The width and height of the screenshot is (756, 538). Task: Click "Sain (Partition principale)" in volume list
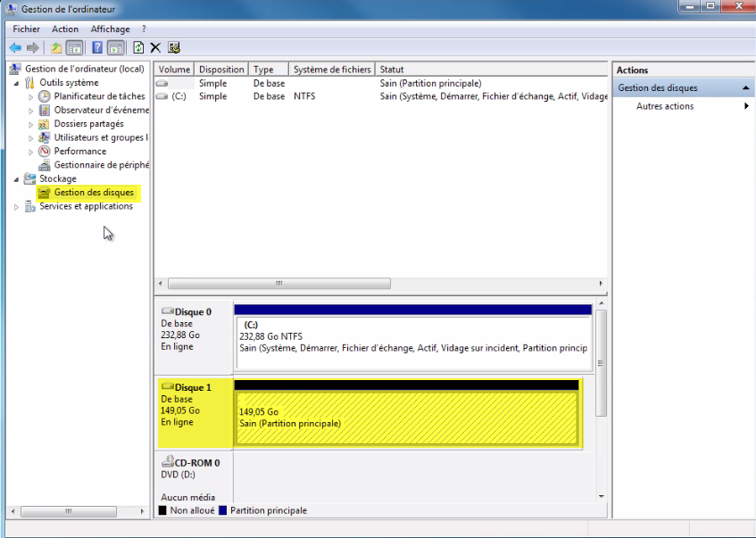[430, 83]
